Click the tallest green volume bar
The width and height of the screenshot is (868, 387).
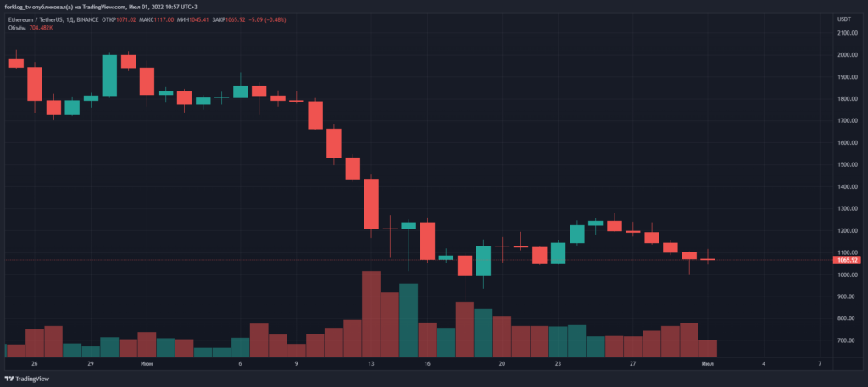tap(409, 320)
